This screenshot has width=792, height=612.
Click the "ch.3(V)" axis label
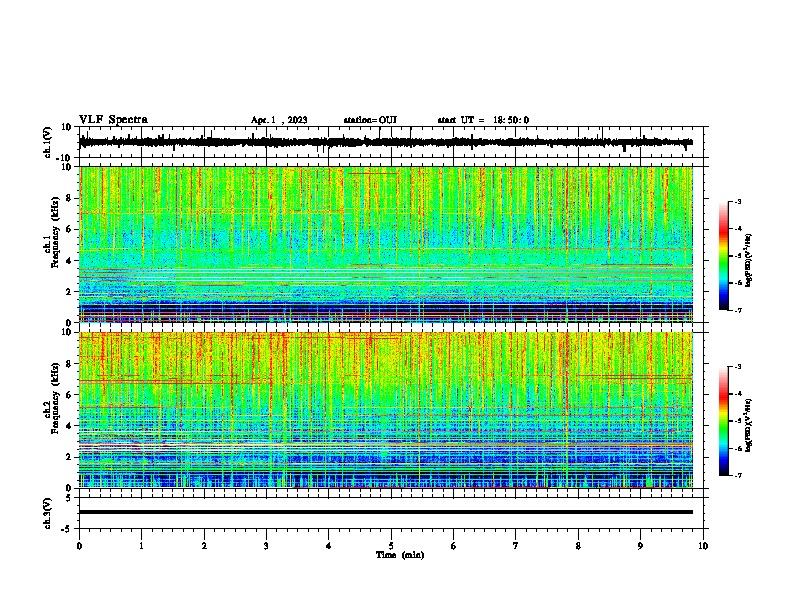[x=48, y=514]
